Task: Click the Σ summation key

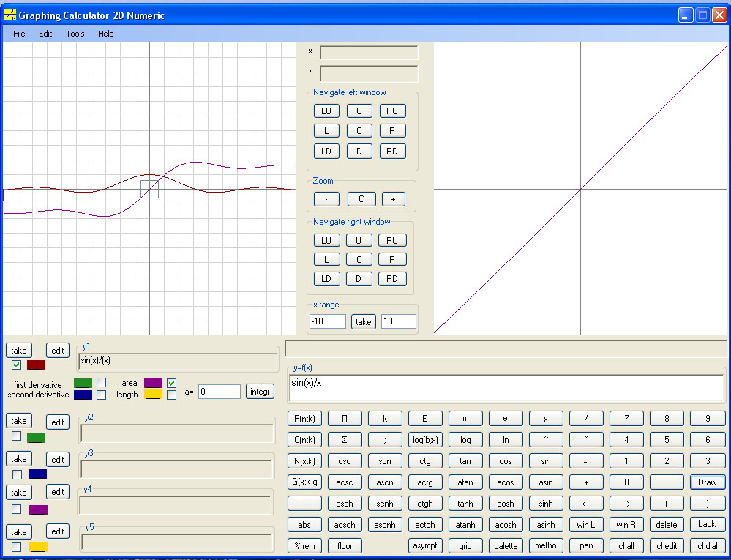Action: tap(345, 440)
